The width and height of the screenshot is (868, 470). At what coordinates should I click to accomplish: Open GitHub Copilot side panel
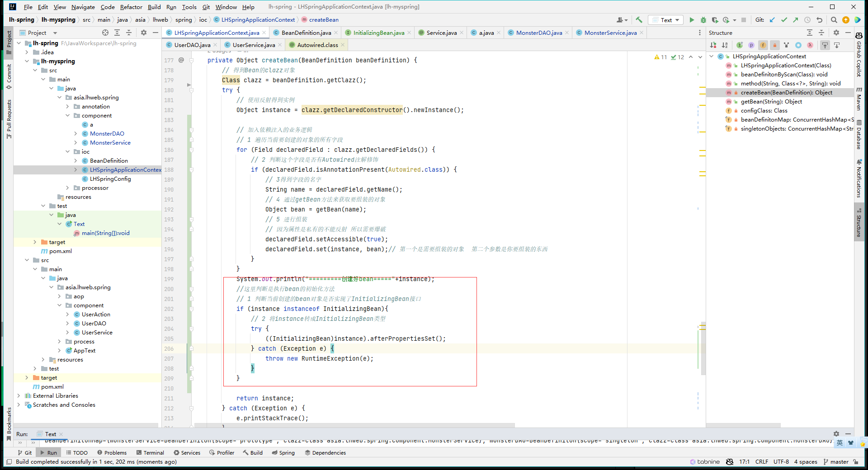click(x=859, y=54)
